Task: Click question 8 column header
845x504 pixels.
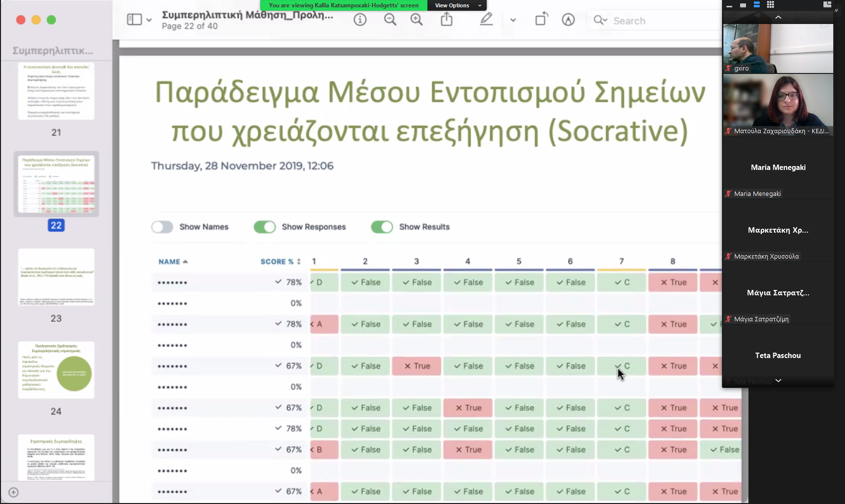Action: pyautogui.click(x=673, y=262)
